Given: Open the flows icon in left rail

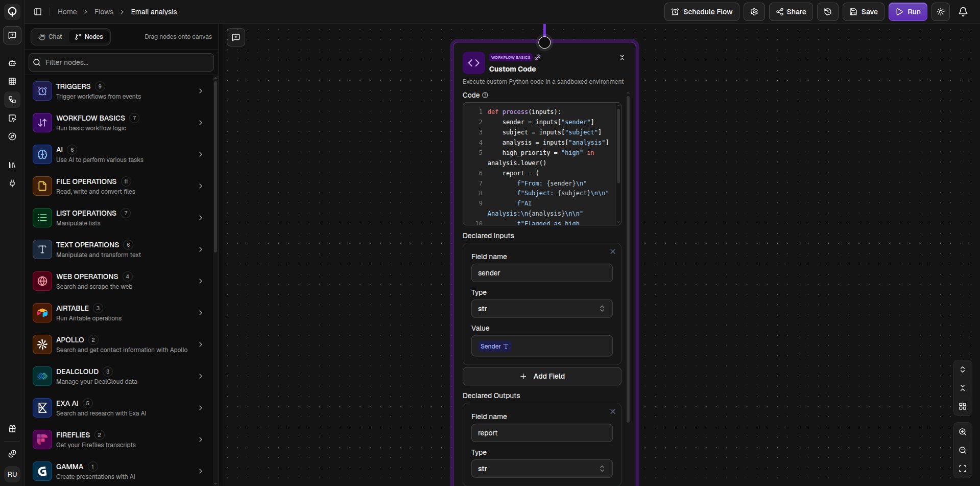Looking at the screenshot, I should coord(12,100).
